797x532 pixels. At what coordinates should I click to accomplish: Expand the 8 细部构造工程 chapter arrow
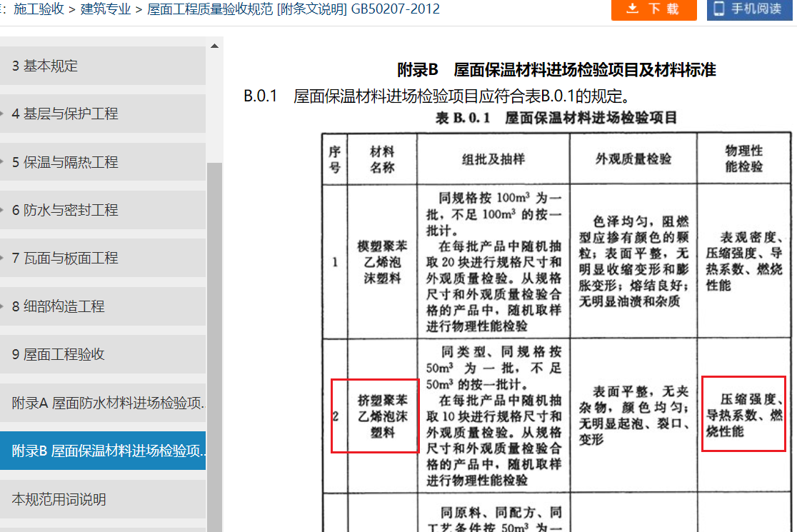click(3, 306)
